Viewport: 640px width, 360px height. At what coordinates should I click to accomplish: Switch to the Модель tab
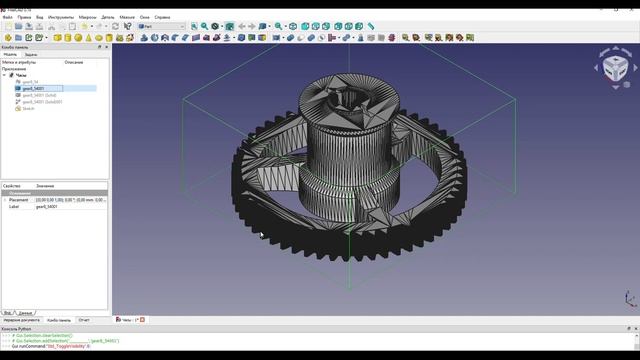click(10, 54)
